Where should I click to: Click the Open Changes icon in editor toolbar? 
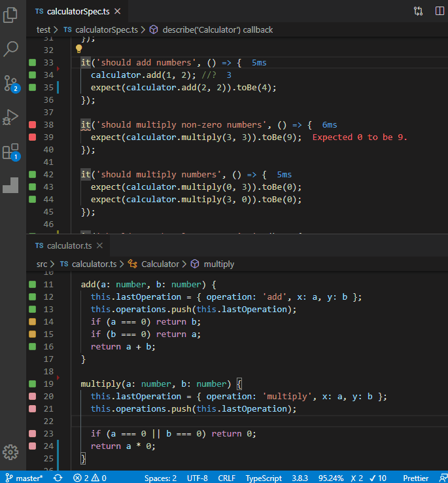[x=418, y=11]
